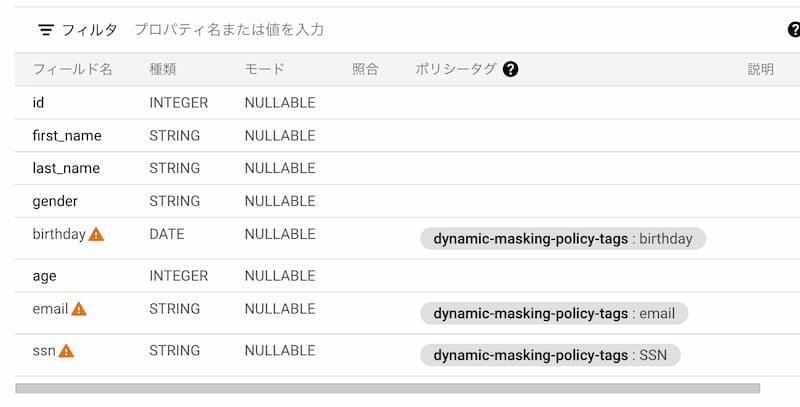Click NULLABLE mode in the ssn row
This screenshot has height=407, width=800.
click(280, 350)
